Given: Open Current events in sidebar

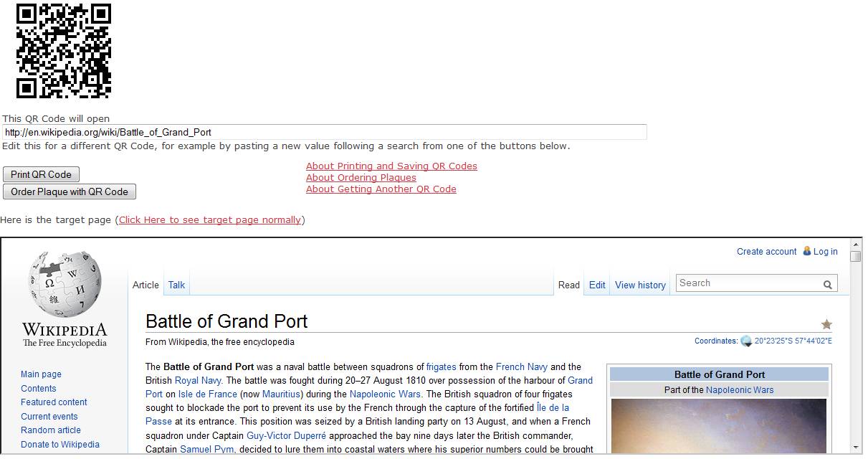Looking at the screenshot, I should [x=49, y=416].
